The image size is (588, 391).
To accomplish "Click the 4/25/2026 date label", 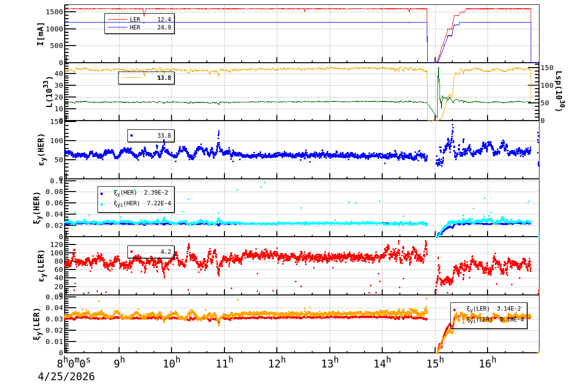I will [66, 377].
